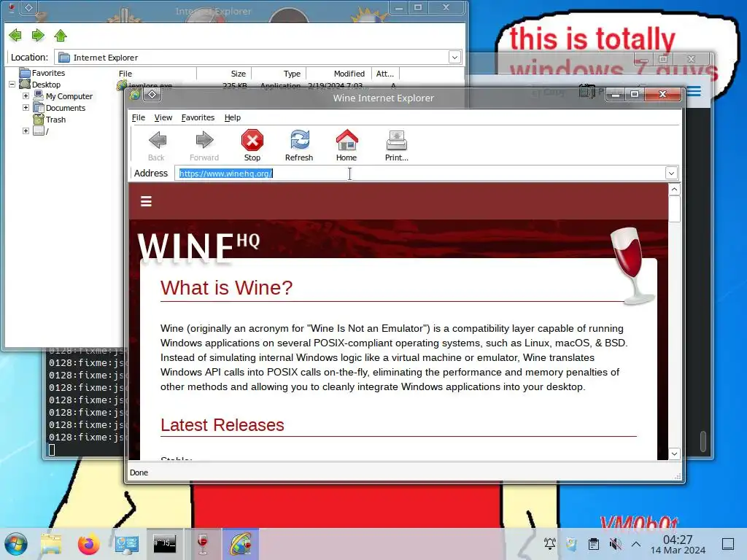Viewport: 747px width, 560px height.
Task: Sort by the Size column header
Action: pos(224,74)
